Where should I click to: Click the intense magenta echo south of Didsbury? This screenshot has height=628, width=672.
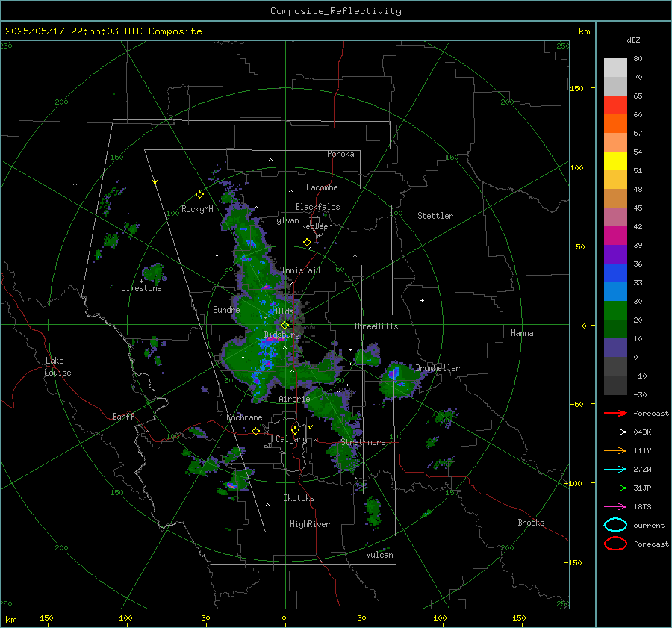click(x=274, y=339)
